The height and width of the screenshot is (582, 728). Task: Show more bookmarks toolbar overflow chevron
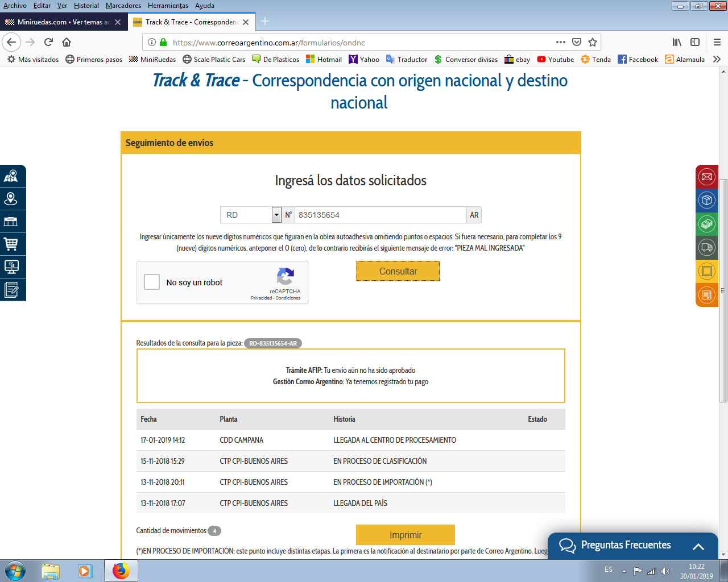coord(717,59)
